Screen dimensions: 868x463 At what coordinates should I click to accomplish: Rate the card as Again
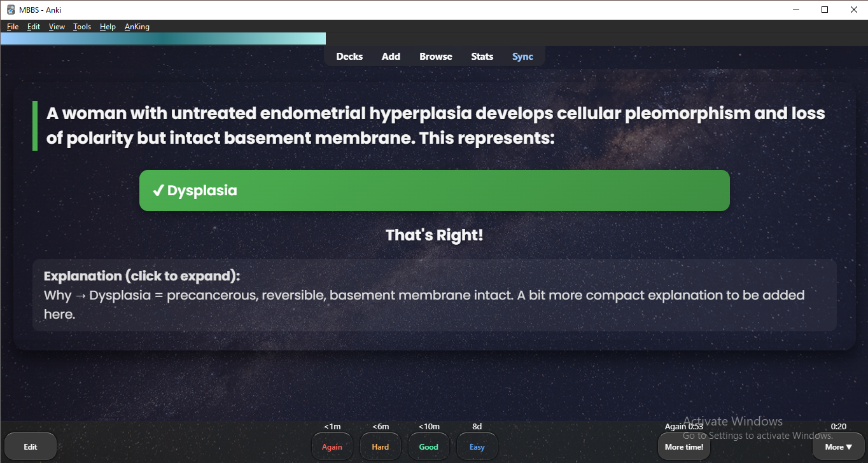click(332, 447)
